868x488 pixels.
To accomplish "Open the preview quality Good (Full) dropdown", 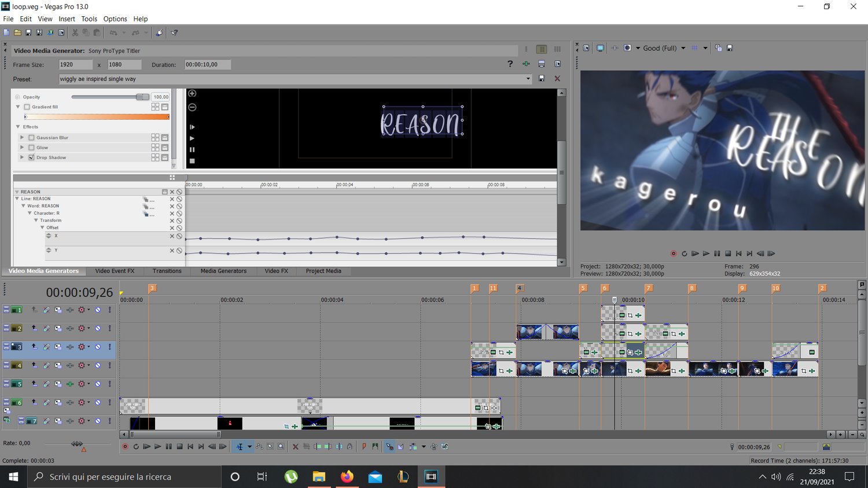I will click(x=683, y=48).
